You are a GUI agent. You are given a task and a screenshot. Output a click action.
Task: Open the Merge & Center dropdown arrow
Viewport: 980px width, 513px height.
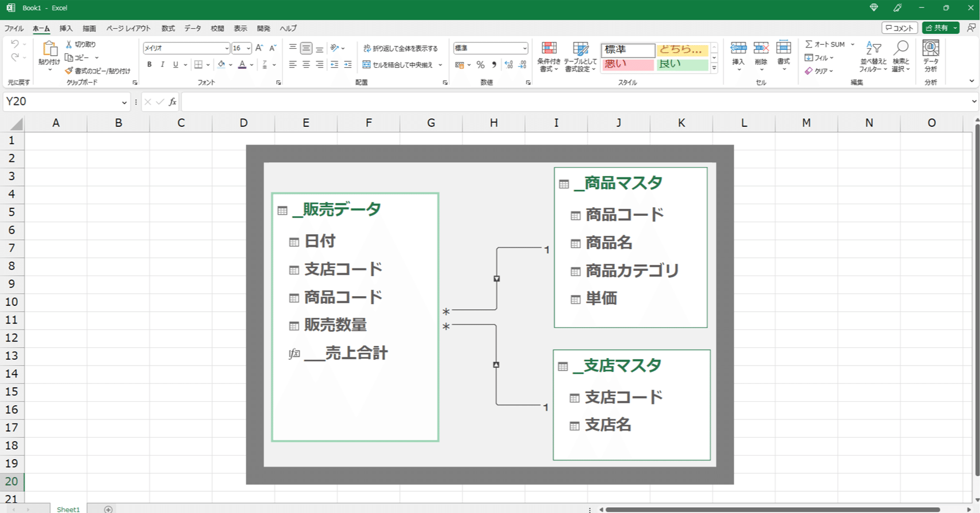point(441,65)
